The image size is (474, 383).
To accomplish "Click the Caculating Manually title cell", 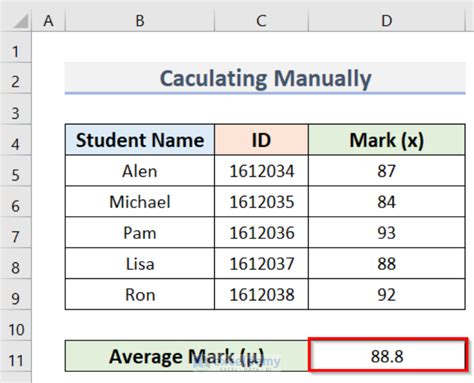I will (x=265, y=78).
